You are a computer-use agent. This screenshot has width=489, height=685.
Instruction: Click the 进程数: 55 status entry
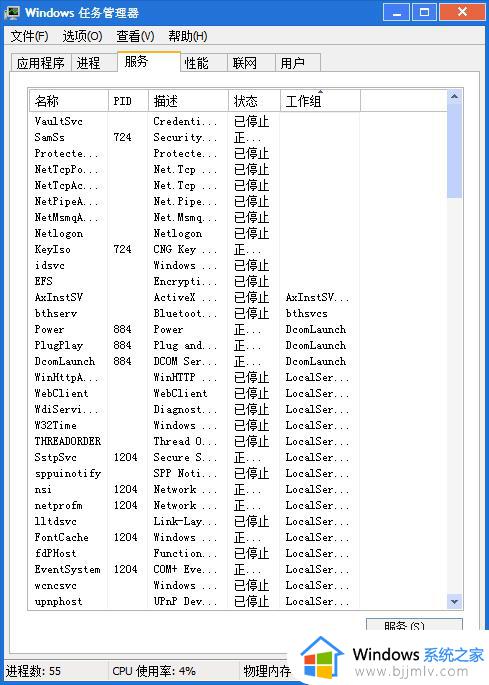[x=33, y=671]
